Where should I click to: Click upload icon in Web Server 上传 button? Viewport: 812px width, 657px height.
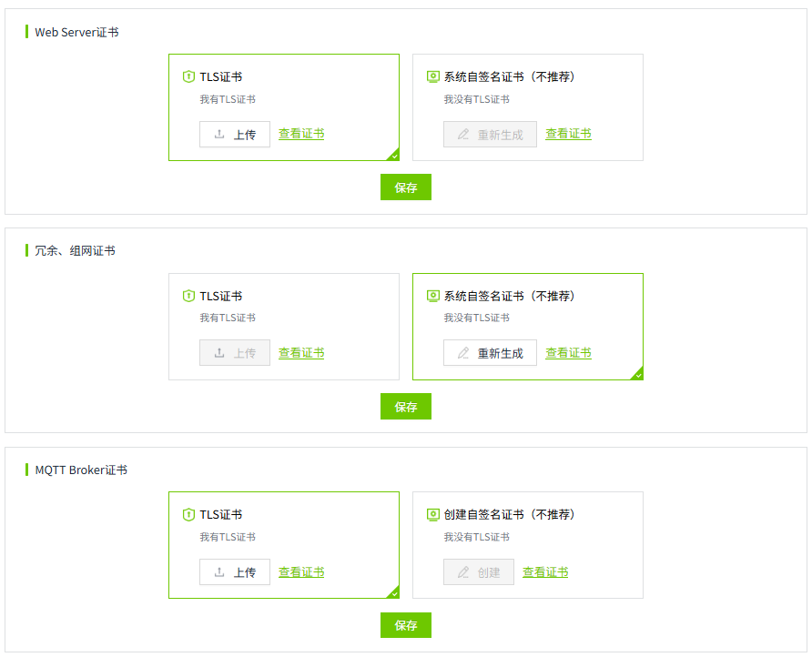point(219,135)
